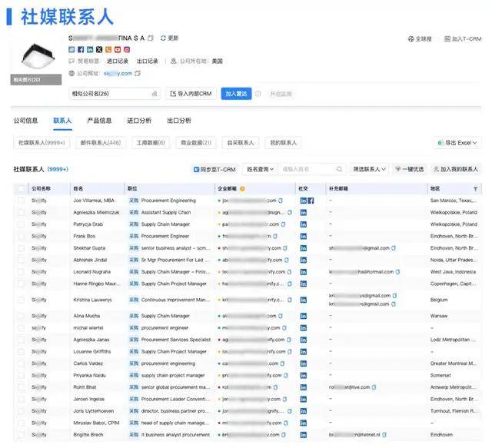Select the 联系人 tab

tap(62, 121)
